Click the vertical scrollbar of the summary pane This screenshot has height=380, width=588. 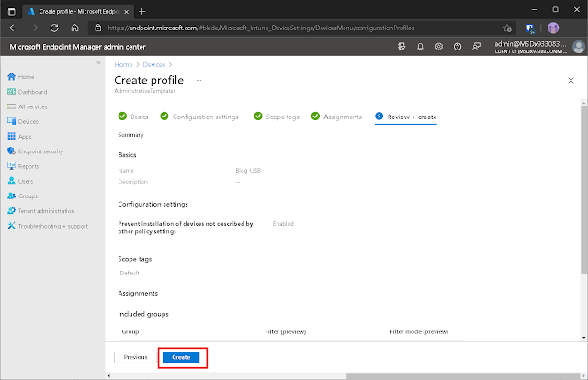point(584,190)
